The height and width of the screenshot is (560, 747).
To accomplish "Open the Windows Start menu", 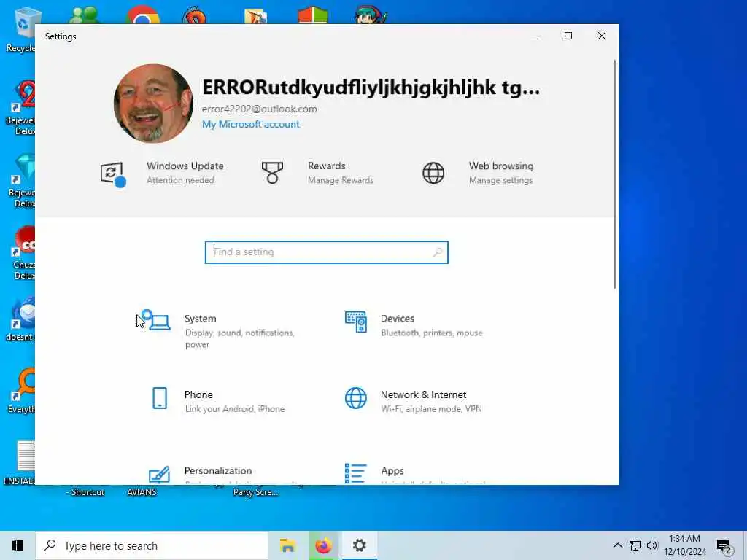I will pos(18,545).
